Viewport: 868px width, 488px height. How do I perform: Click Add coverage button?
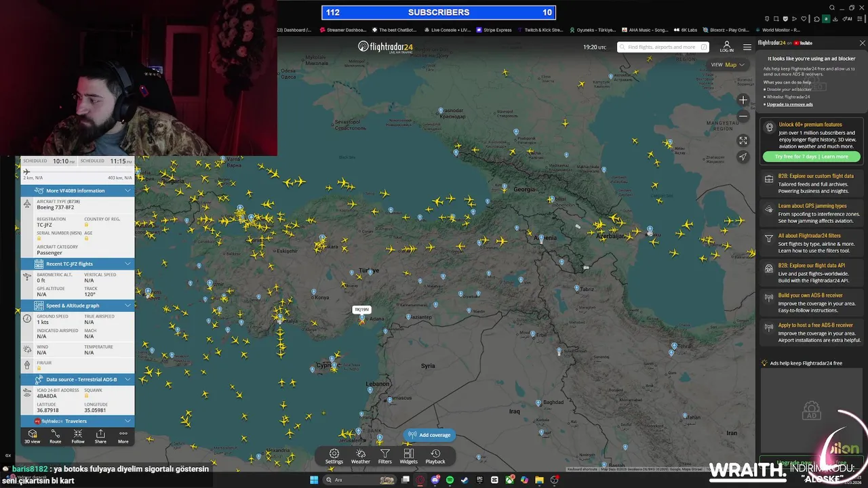point(429,435)
